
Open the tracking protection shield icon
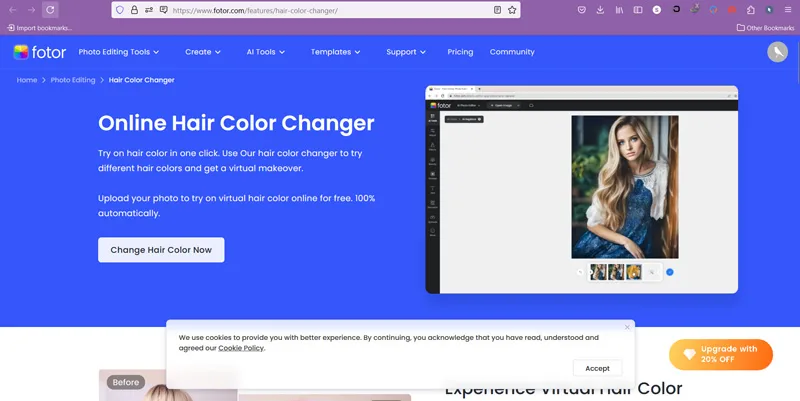(120, 10)
